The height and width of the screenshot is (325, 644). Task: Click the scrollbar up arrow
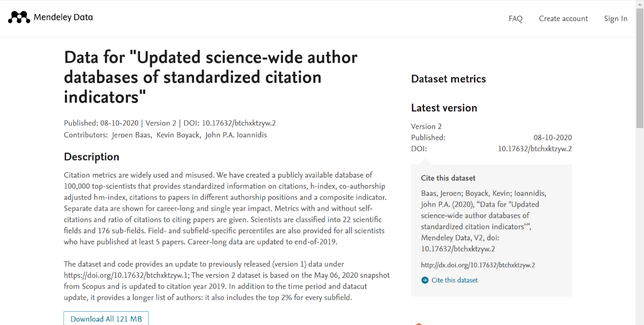[639, 4]
